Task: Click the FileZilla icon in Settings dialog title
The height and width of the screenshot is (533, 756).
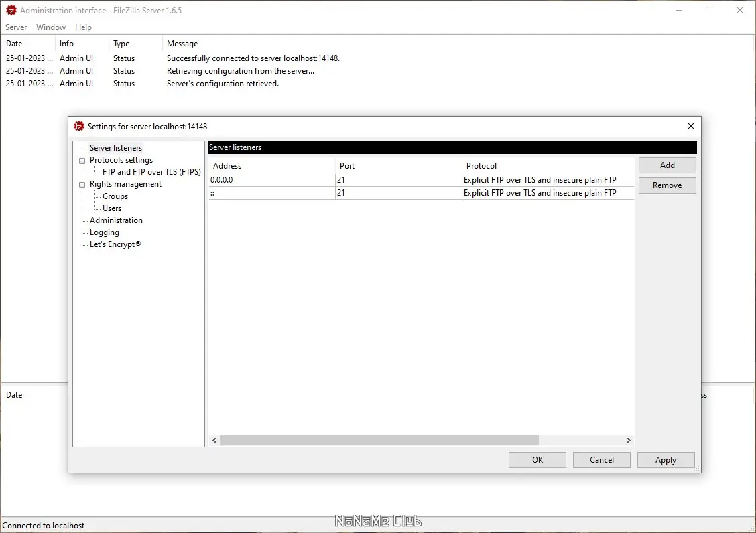Action: click(78, 127)
